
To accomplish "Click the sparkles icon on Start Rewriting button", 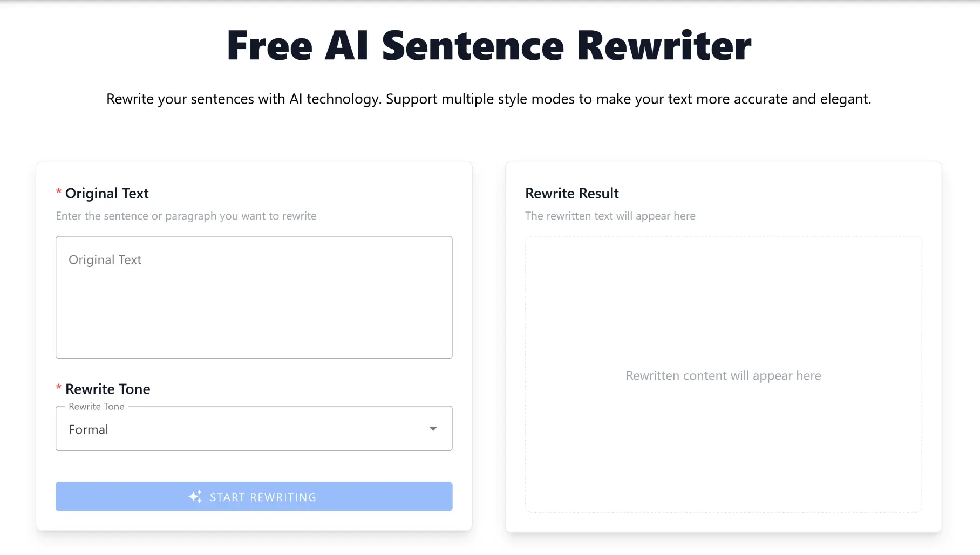I will pyautogui.click(x=195, y=496).
